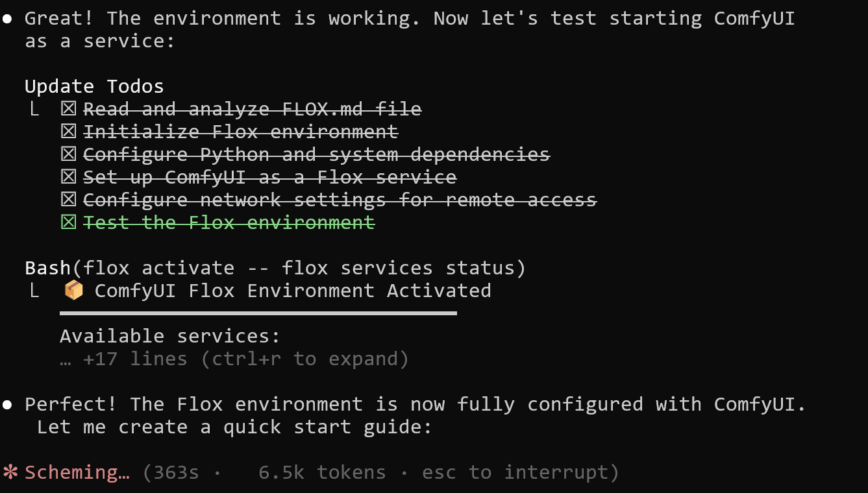Click the white bullet before 'Great!'

point(7,19)
